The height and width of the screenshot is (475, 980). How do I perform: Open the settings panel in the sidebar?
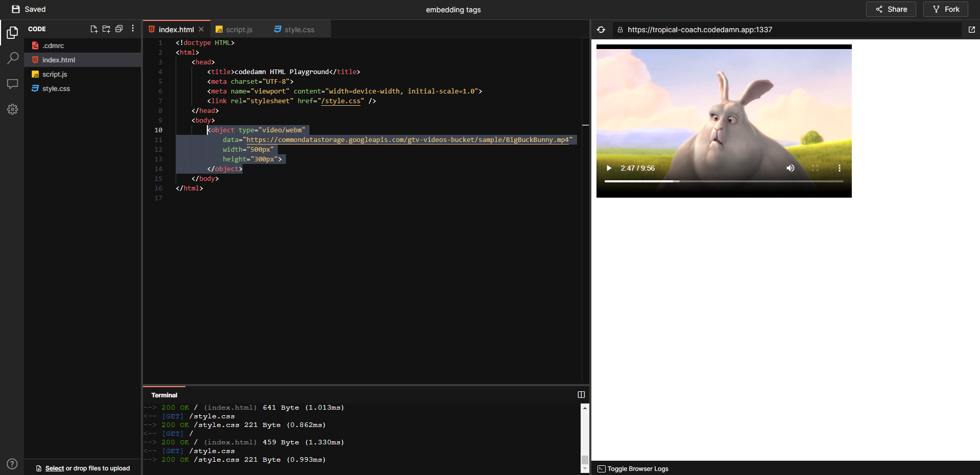[12, 109]
